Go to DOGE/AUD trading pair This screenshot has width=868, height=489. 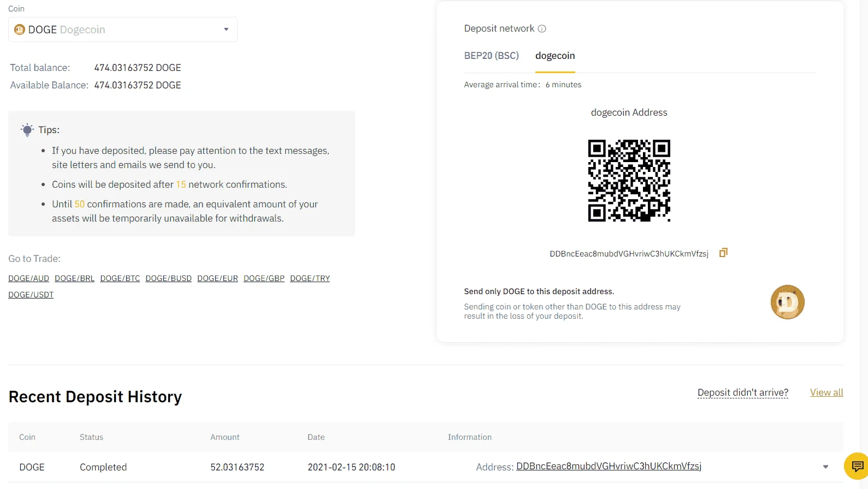pyautogui.click(x=29, y=278)
